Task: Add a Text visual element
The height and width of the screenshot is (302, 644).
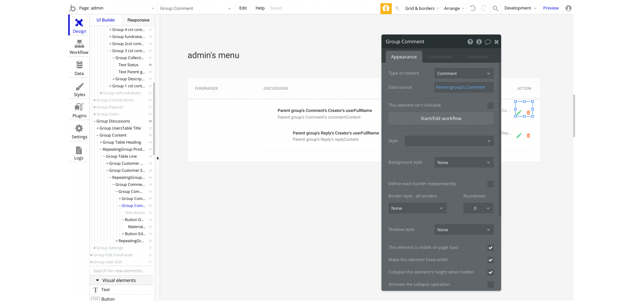Action: coord(121,290)
